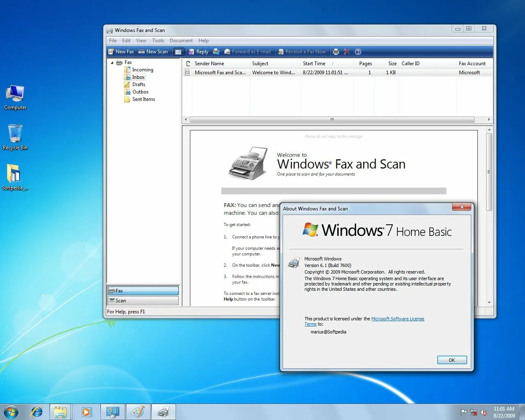Open the Windows Start menu orb
Screen dimensions: 525x420
click(x=11, y=412)
